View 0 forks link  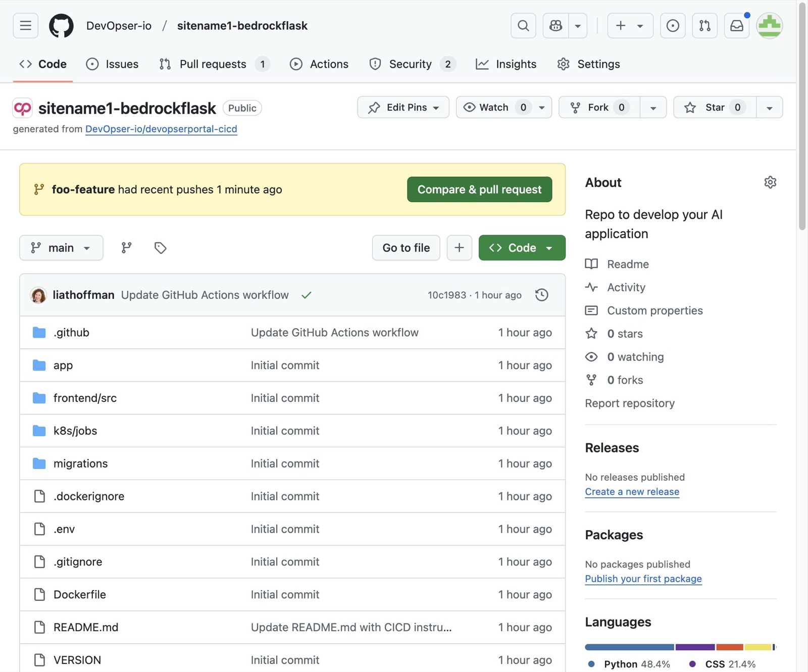click(x=625, y=380)
